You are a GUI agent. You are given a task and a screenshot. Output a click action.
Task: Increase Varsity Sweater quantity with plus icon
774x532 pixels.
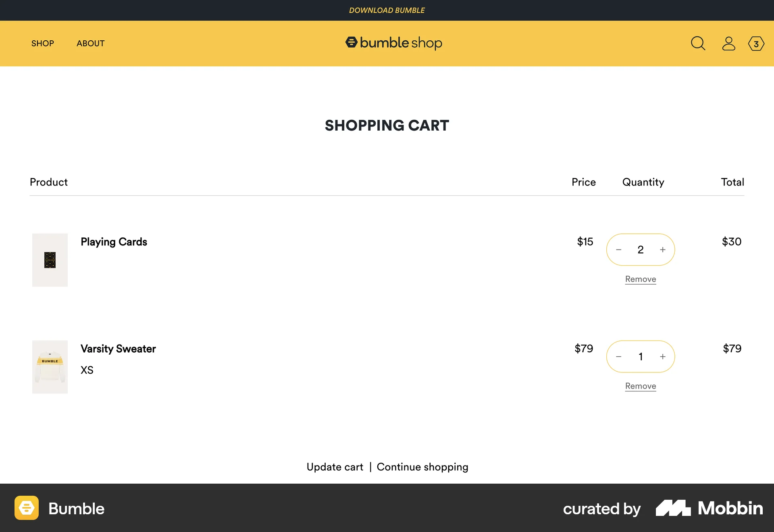[662, 356]
